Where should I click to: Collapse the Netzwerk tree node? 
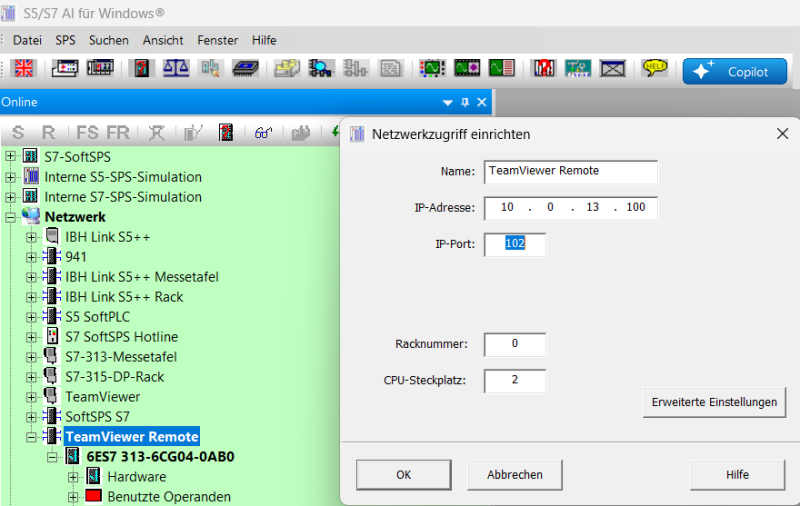click(10, 217)
